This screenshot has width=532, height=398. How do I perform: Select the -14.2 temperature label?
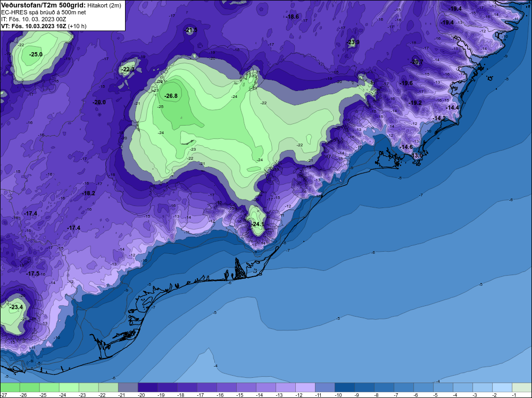click(439, 118)
